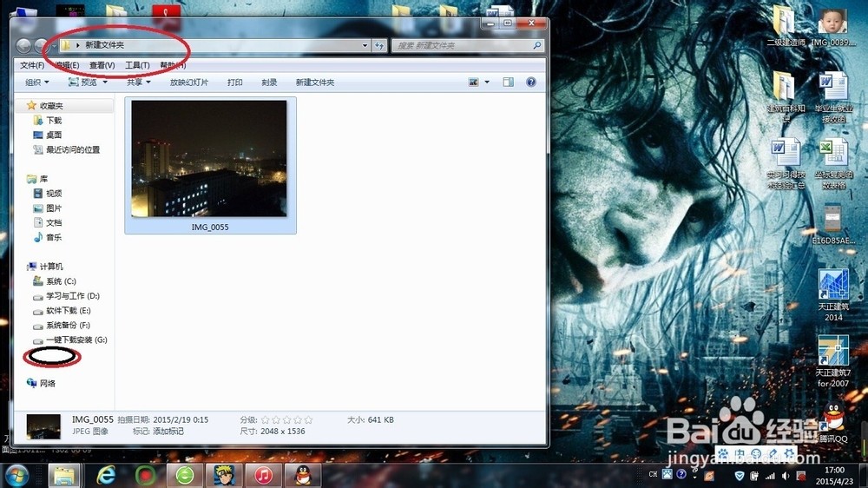Image resolution: width=868 pixels, height=488 pixels.
Task: Click the power plug battery tray icon
Action: [754, 476]
